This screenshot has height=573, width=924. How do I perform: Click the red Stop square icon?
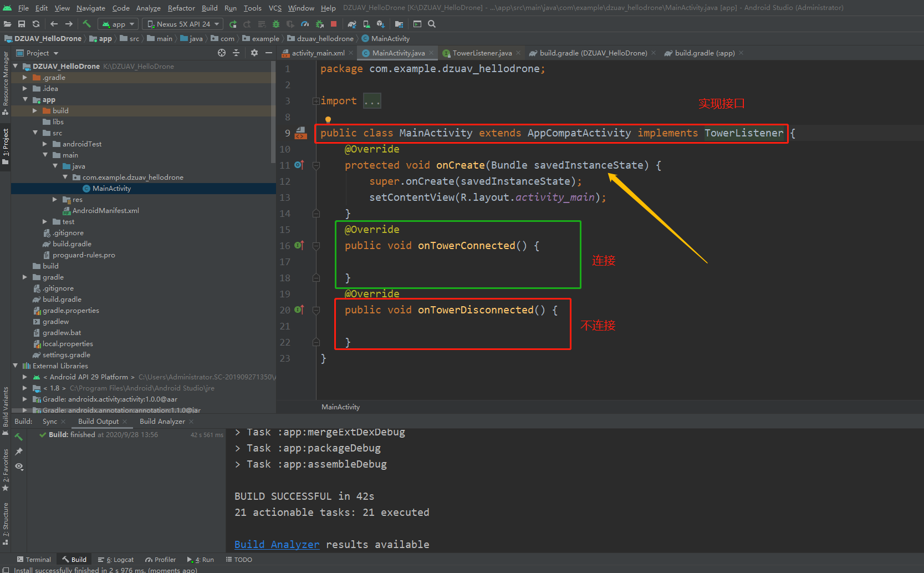click(334, 24)
